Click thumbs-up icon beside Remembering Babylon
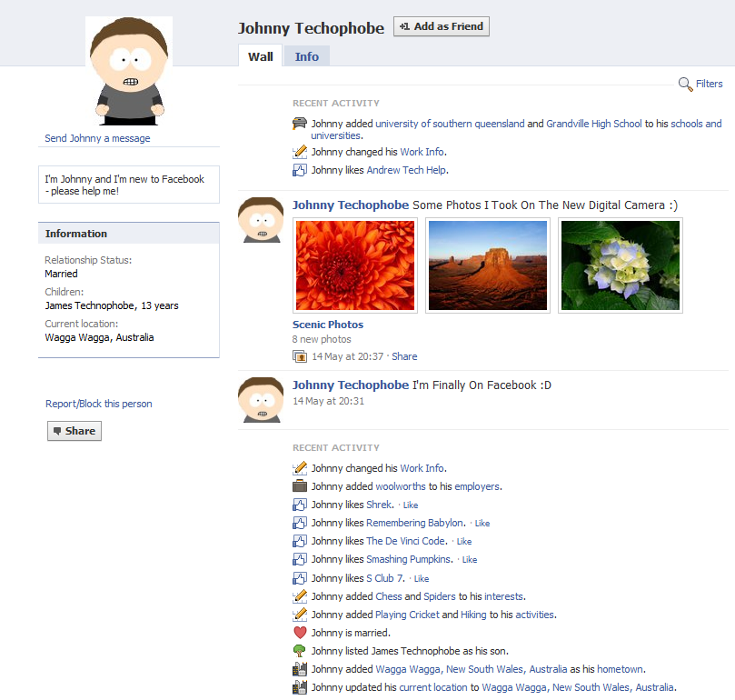Image resolution: width=735 pixels, height=700 pixels. click(300, 523)
